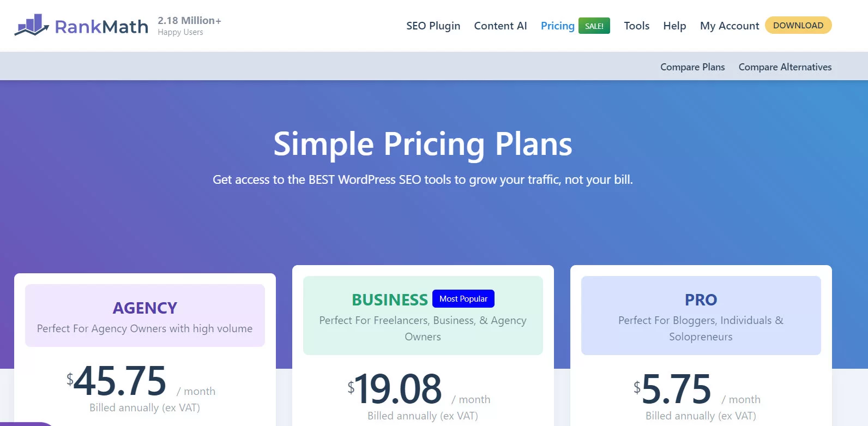
Task: Click the RankMath brand name text
Action: 101,27
